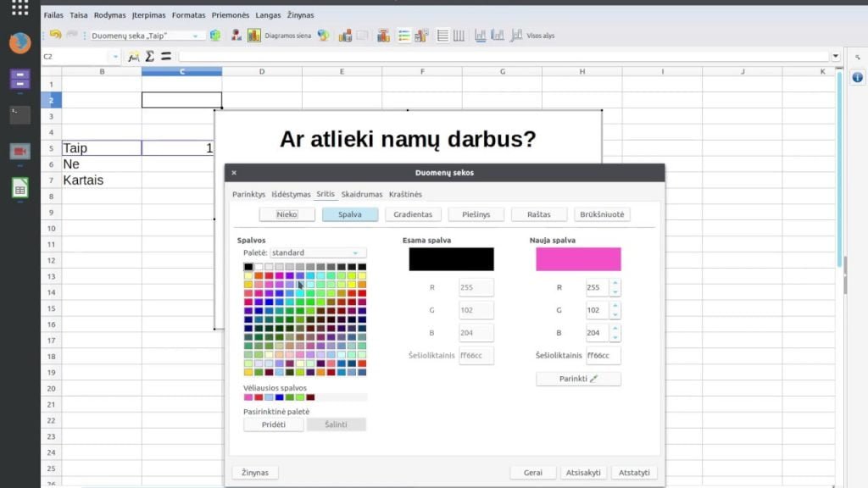Screen dimensions: 868x488
Task: Toggle horizontal grids icon
Action: pos(442,36)
